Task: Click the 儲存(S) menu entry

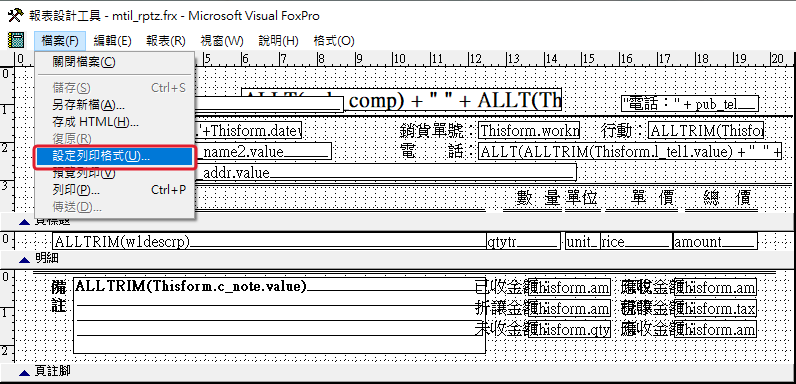Action: 115,88
